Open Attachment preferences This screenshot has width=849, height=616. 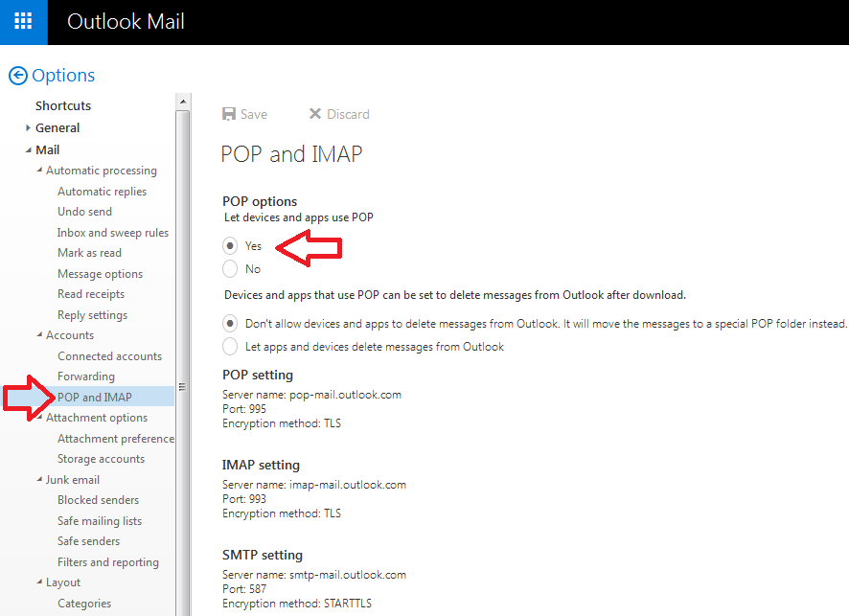click(x=116, y=439)
